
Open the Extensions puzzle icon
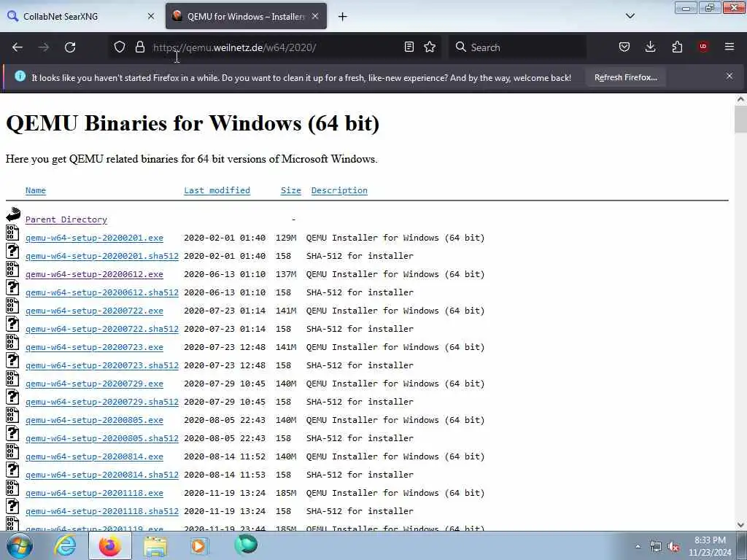[x=677, y=47]
